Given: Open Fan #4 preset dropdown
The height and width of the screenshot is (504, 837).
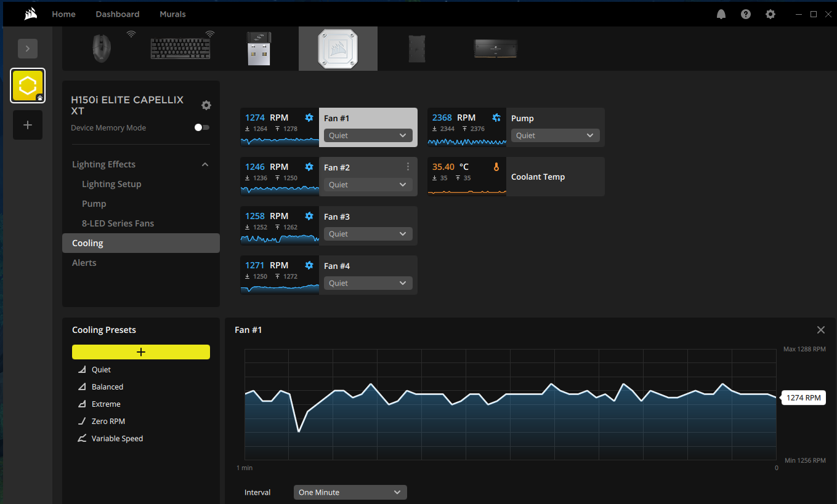Looking at the screenshot, I should pos(368,283).
